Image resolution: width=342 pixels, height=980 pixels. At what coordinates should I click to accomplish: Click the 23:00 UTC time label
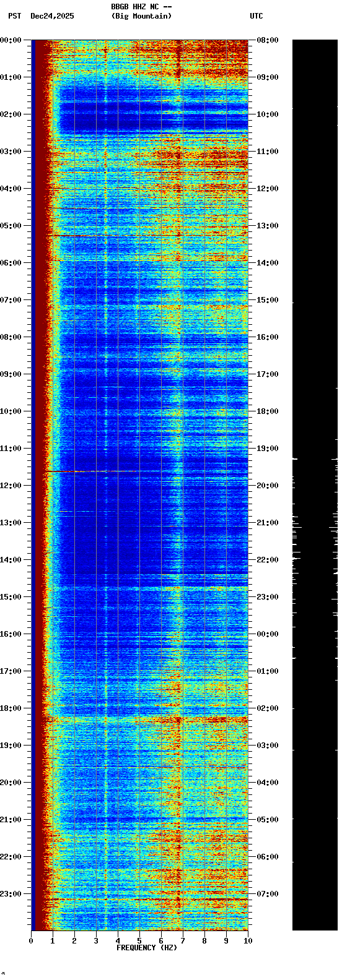268,597
